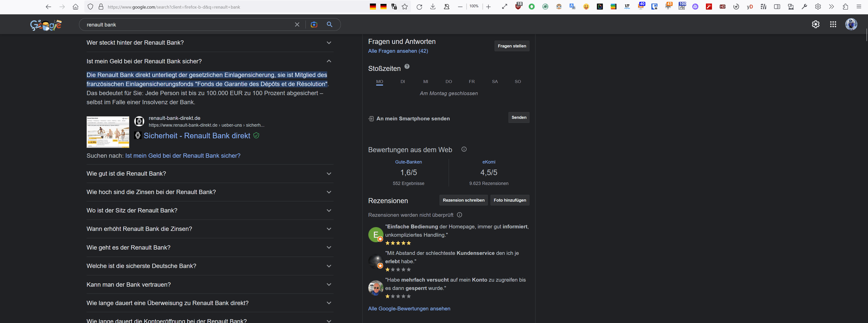Open the Google account profile avatar
The width and height of the screenshot is (868, 323).
(x=851, y=24)
